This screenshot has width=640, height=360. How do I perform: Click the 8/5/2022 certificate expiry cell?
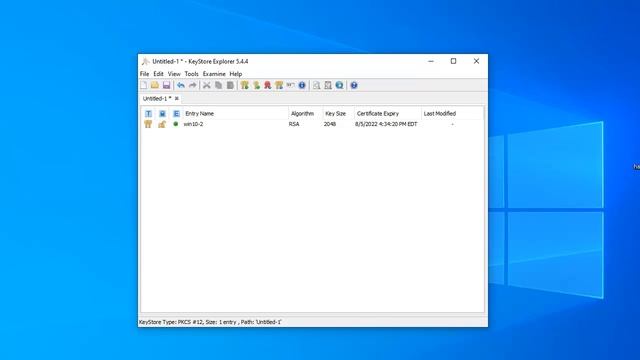click(x=386, y=124)
